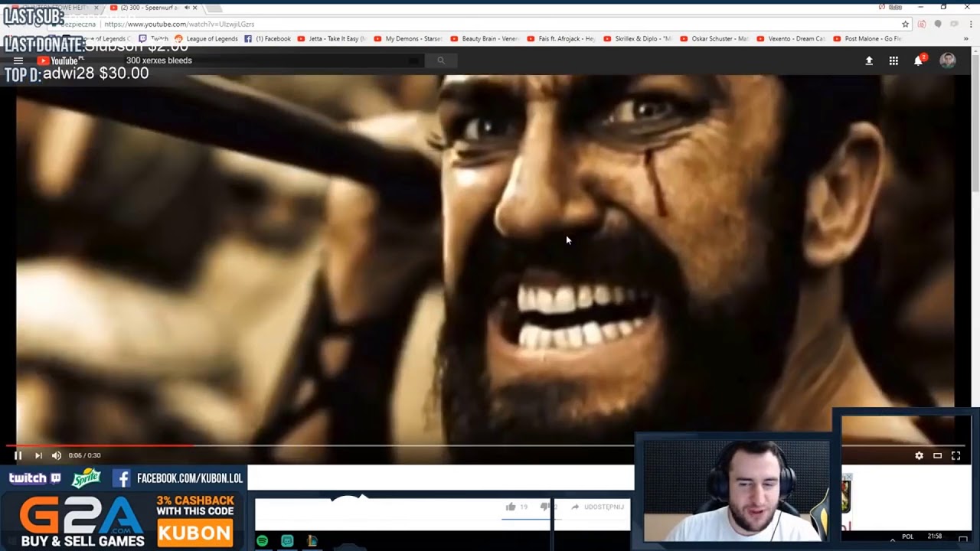
Task: Open the YouTube apps grid
Action: pyautogui.click(x=893, y=60)
